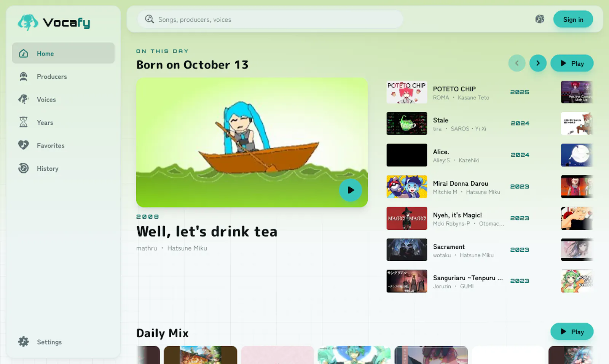
Task: Play the Daily Mix
Action: [572, 332]
